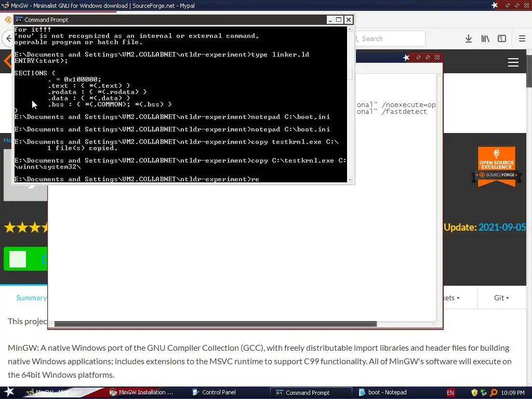Click the Open Source Excellence badge
532x399 pixels.
pyautogui.click(x=496, y=166)
